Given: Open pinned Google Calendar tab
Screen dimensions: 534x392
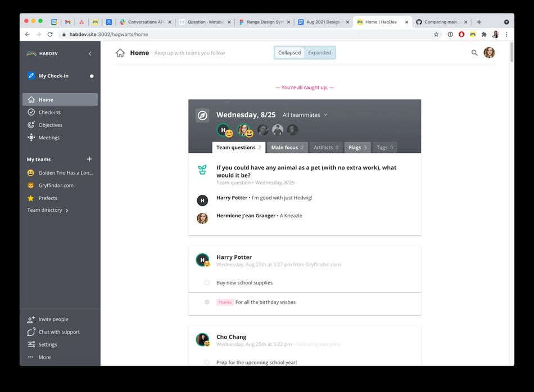Looking at the screenshot, I should click(54, 22).
